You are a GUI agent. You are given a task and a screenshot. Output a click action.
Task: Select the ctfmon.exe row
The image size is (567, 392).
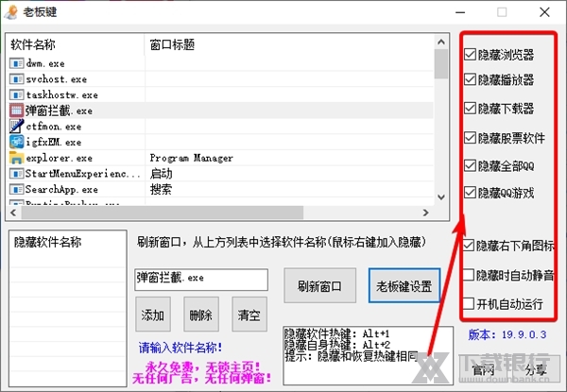click(220, 127)
